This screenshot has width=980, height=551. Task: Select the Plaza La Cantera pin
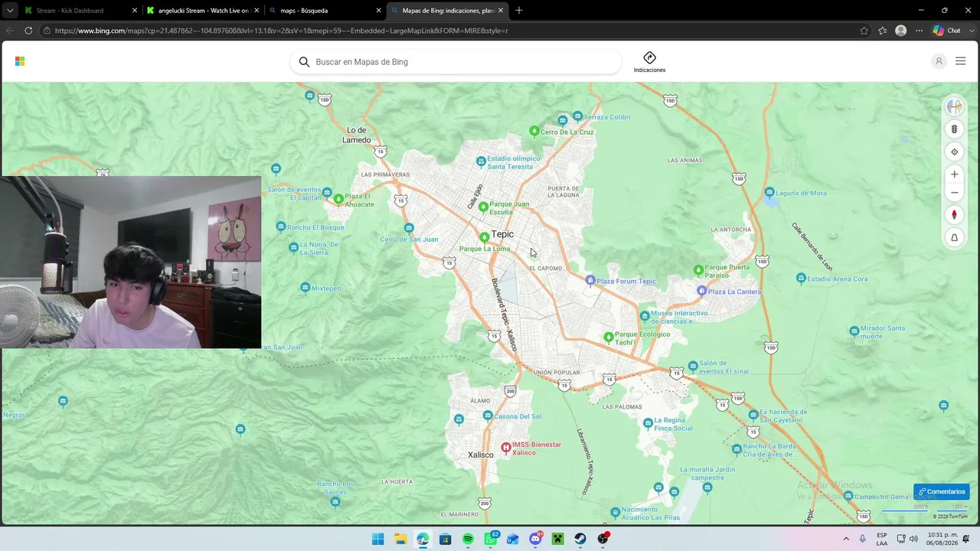(x=701, y=291)
